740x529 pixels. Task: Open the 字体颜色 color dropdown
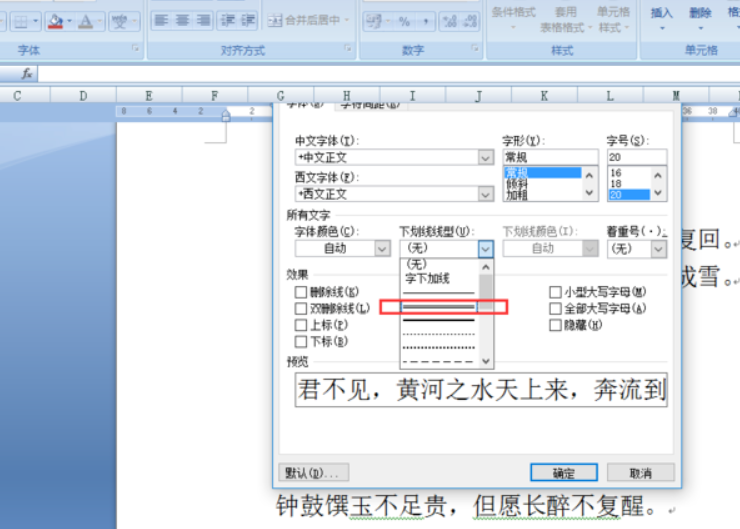tap(382, 248)
